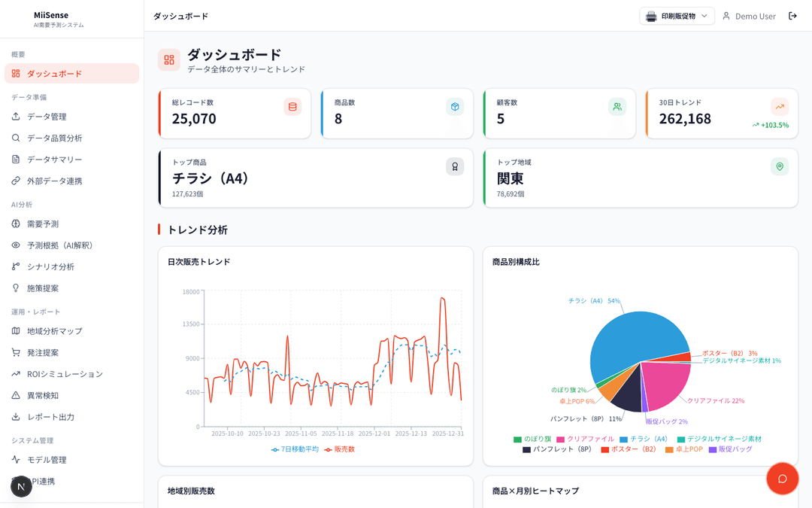Click the trend icon on 30日トレンド card
Image resolution: width=812 pixels, height=508 pixels.
click(780, 107)
